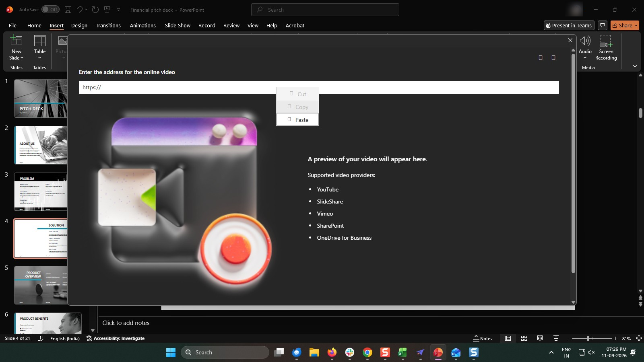Image resolution: width=644 pixels, height=362 pixels.
Task: Toggle the AutoSave switch
Action: tap(51, 10)
